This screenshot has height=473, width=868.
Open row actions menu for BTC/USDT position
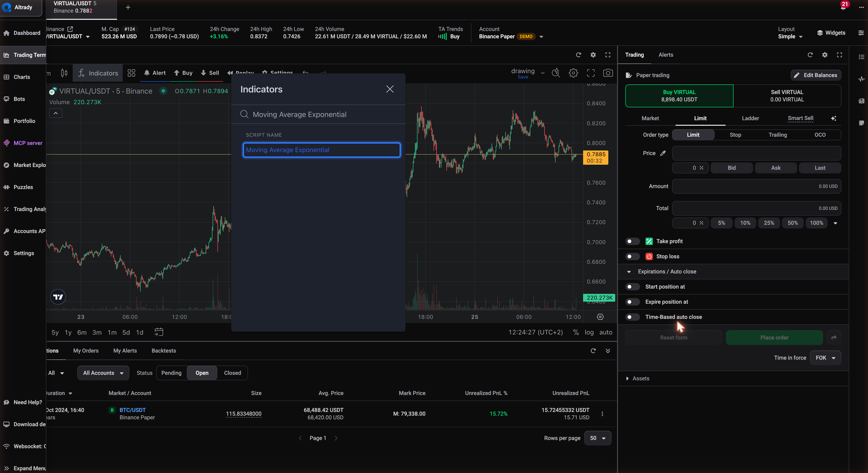602,414
